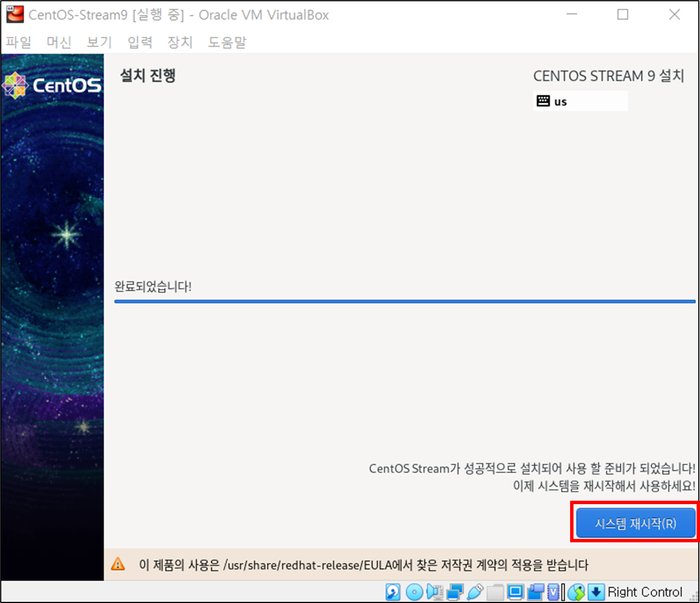Click the CentOS logo in sidebar
The height and width of the screenshot is (603, 700).
(52, 85)
